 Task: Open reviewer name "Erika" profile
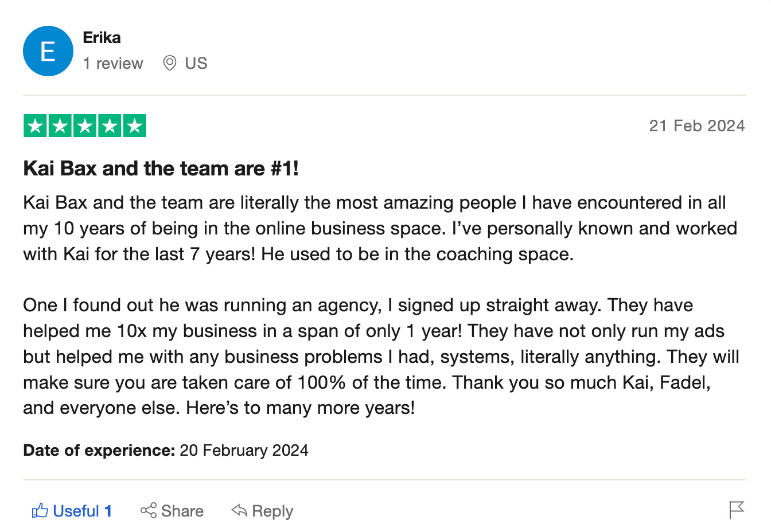(x=102, y=38)
